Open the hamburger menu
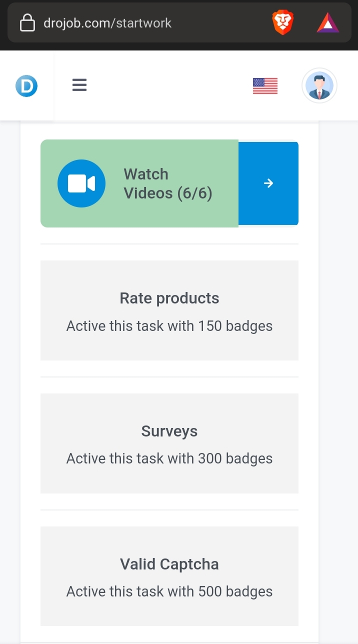The height and width of the screenshot is (644, 358). coord(79,85)
